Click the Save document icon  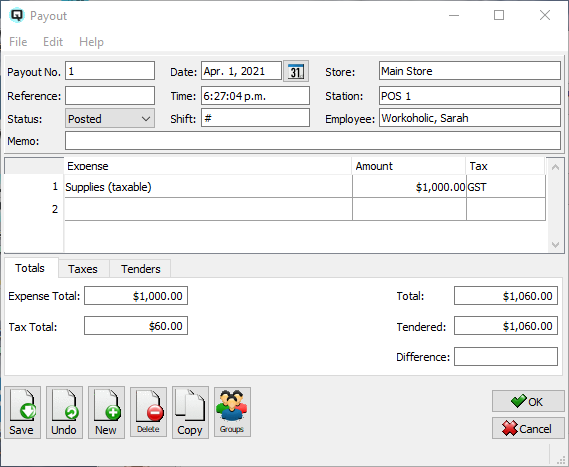pos(22,412)
